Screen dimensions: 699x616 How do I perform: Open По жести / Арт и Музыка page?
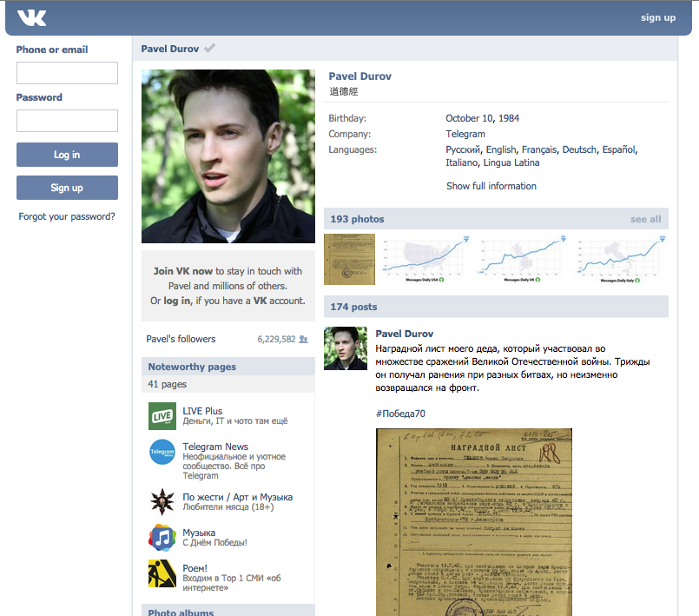[238, 497]
